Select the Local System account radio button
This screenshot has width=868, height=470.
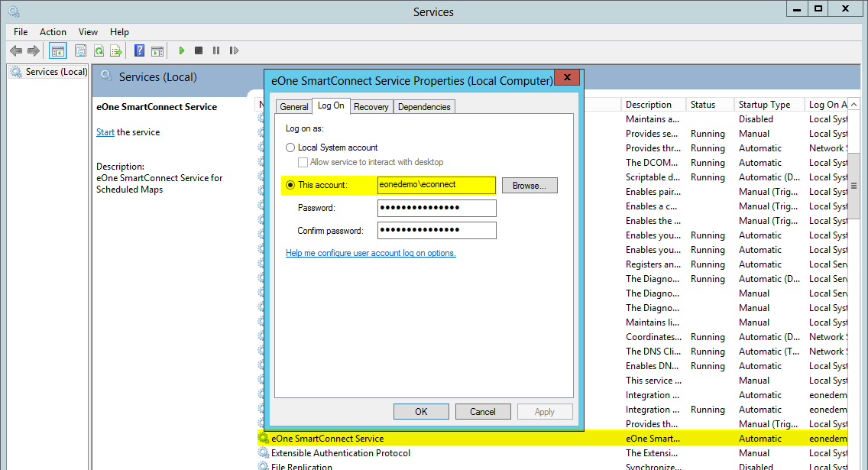pyautogui.click(x=290, y=147)
